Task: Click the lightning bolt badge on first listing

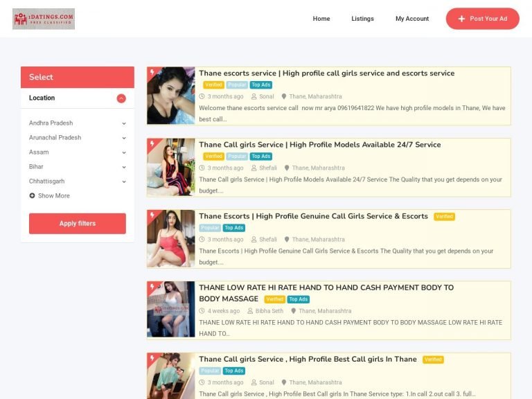Action: coord(152,72)
